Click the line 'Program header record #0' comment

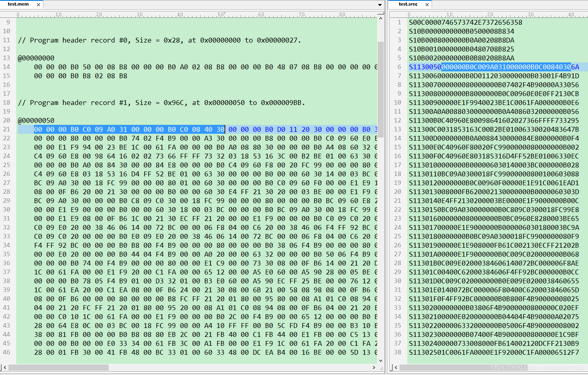click(x=159, y=40)
